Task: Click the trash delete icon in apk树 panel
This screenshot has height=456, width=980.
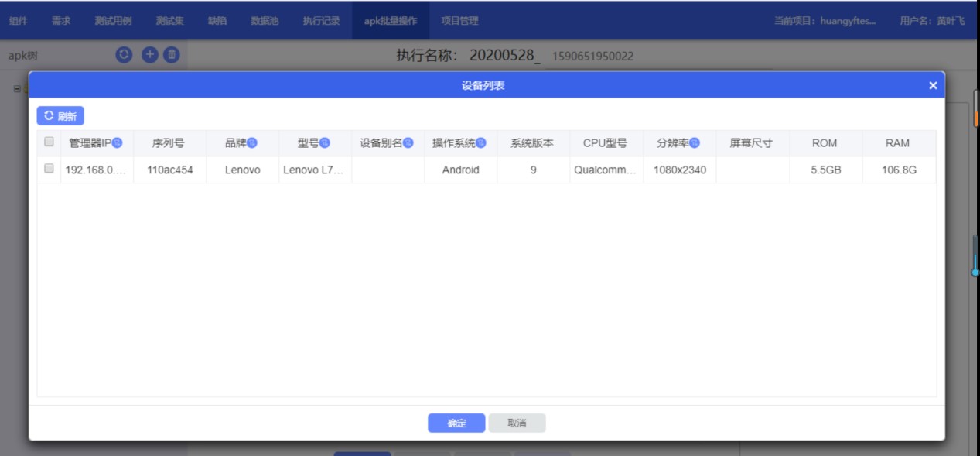Action: 172,55
